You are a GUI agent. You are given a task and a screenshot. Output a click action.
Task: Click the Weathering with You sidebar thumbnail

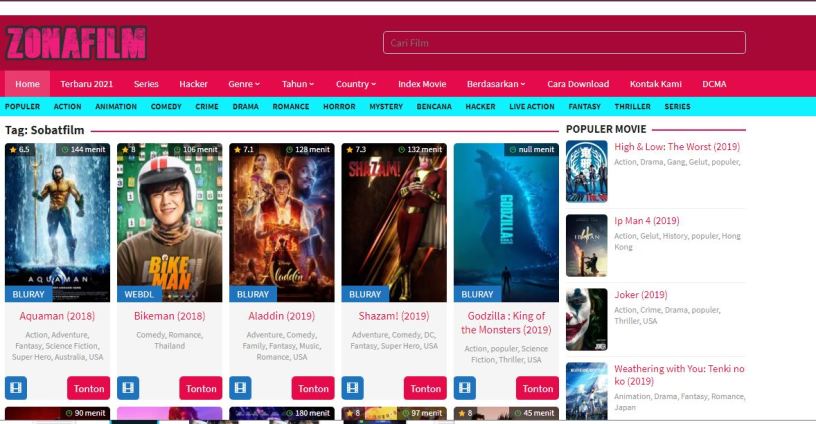(586, 391)
